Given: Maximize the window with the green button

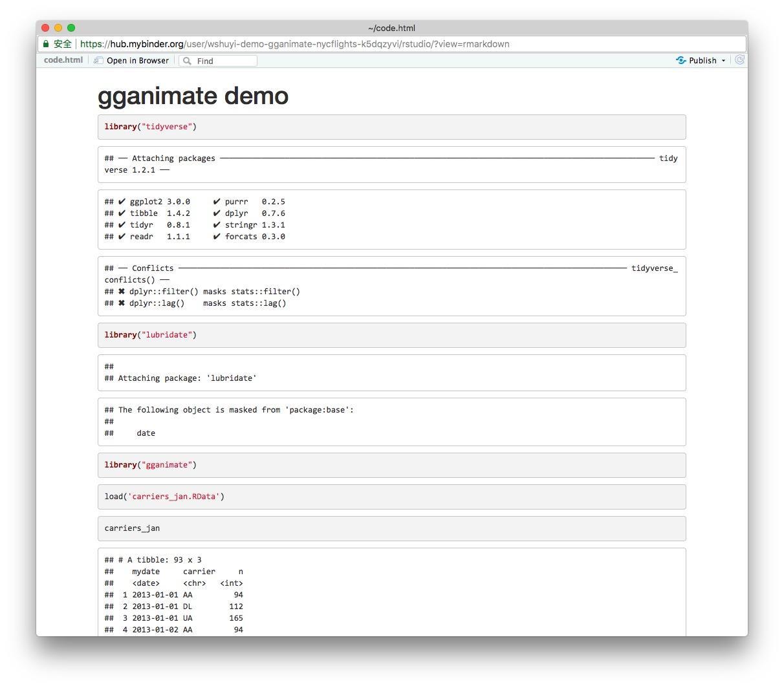Looking at the screenshot, I should tap(71, 28).
